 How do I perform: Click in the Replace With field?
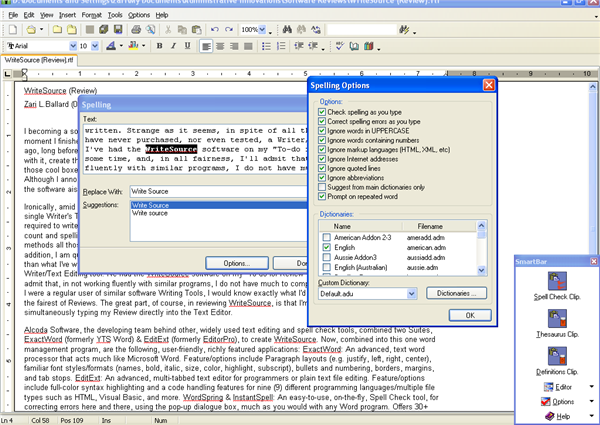pos(219,191)
